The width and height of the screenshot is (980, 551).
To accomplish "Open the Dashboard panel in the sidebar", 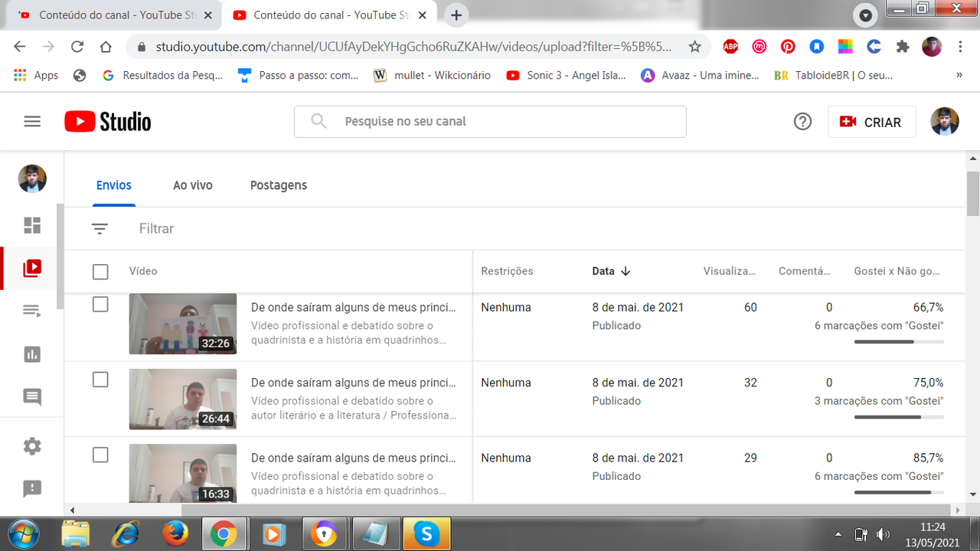I will [x=31, y=224].
